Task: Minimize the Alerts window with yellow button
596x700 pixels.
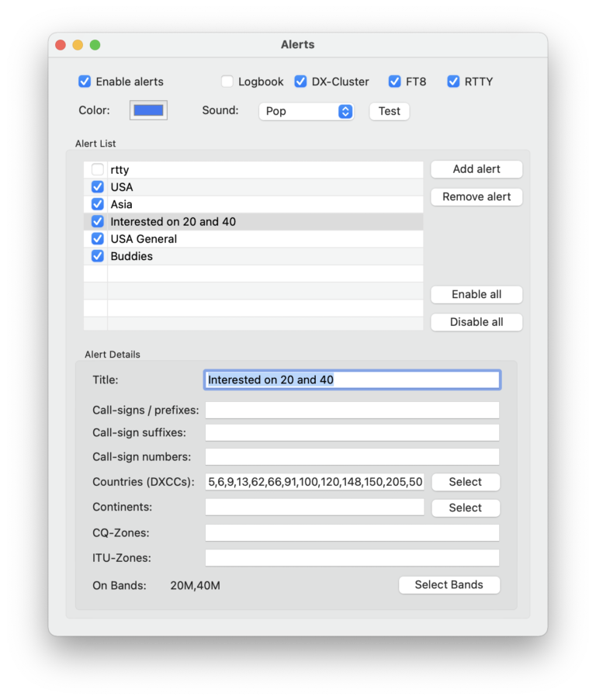Action: [78, 45]
